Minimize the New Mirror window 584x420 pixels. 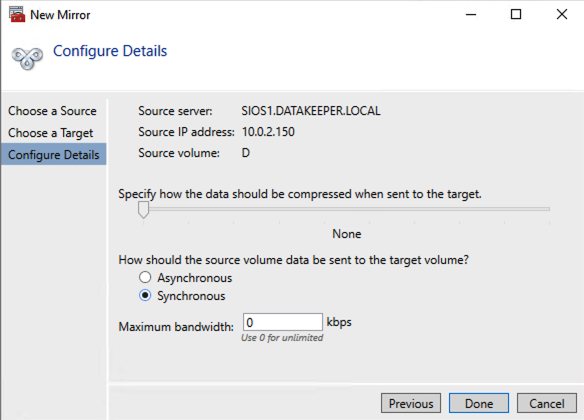click(471, 15)
